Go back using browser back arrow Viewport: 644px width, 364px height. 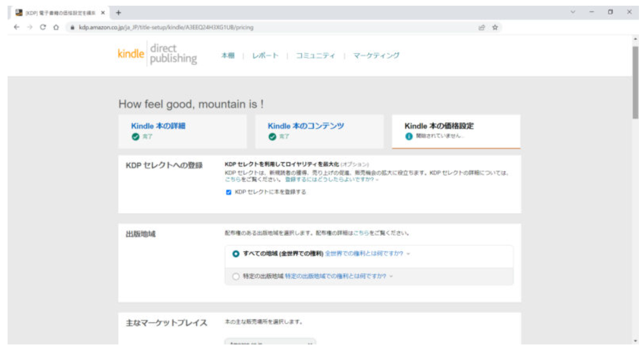[16, 27]
